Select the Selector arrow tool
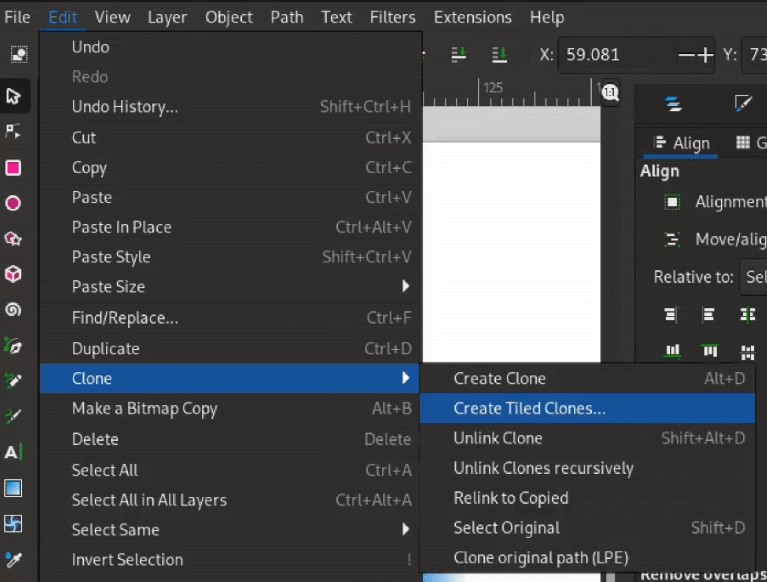The width and height of the screenshot is (767, 582). pos(13,96)
